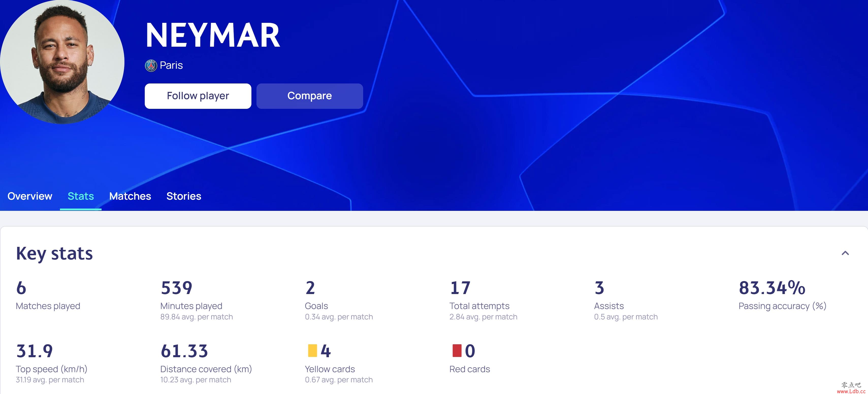
Task: Click the Assists label
Action: click(609, 306)
